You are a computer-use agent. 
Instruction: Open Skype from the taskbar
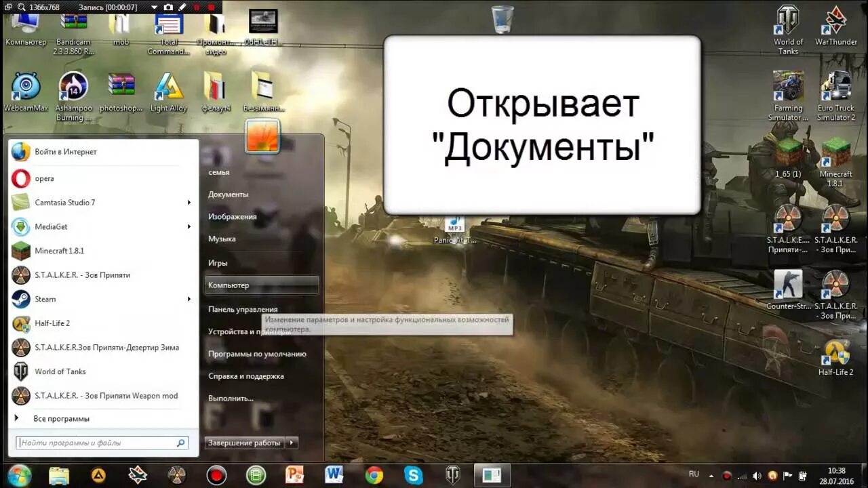[414, 475]
